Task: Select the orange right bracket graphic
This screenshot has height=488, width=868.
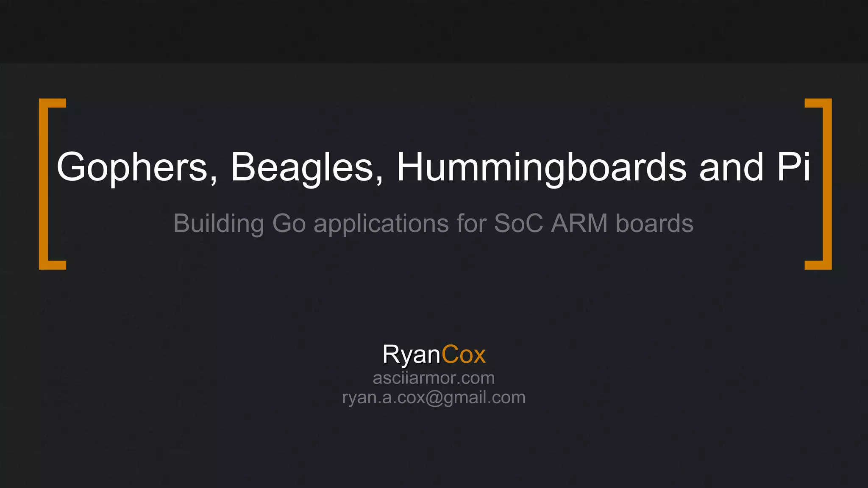Action: click(818, 184)
